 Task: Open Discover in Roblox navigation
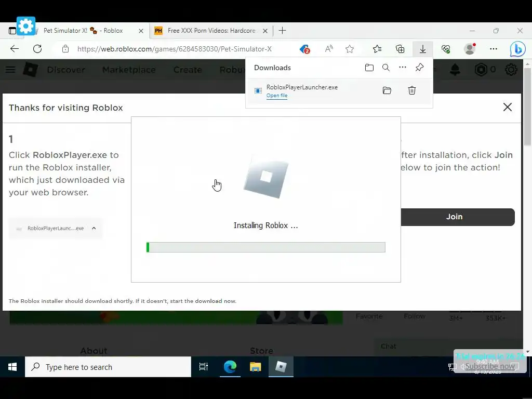point(66,70)
